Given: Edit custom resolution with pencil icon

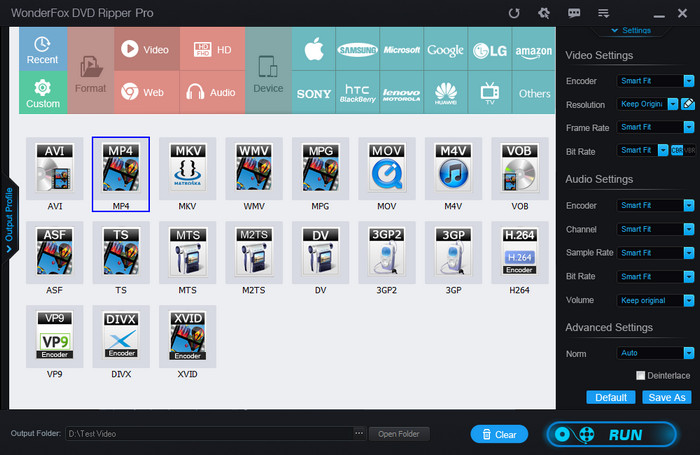Looking at the screenshot, I should [x=688, y=104].
